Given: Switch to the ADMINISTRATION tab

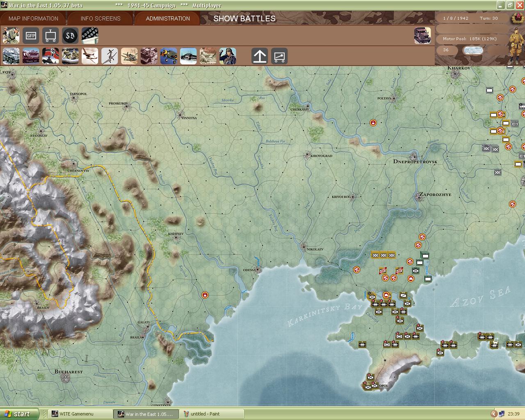Looking at the screenshot, I should tap(168, 18).
